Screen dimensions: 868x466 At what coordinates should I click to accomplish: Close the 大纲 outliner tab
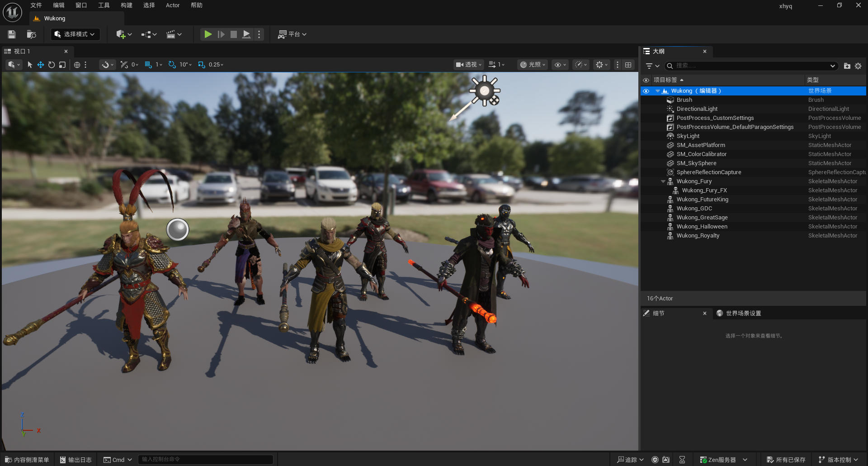705,52
